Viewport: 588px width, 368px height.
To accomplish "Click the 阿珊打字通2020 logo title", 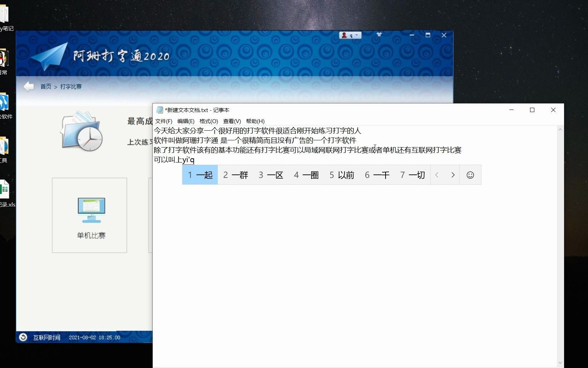I will 121,56.
